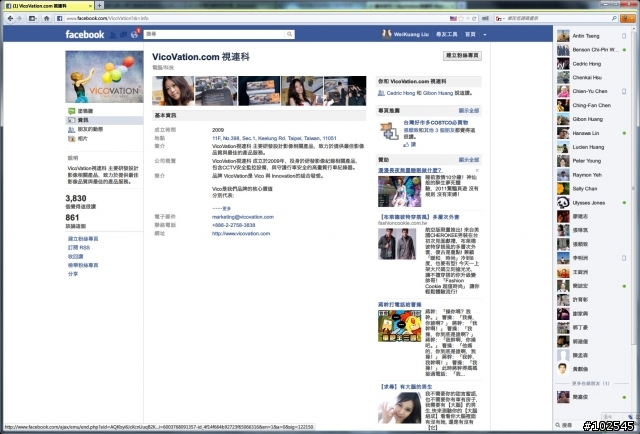Click the browser forward arrow button
Screen dimensions: 640x434
[19, 18]
